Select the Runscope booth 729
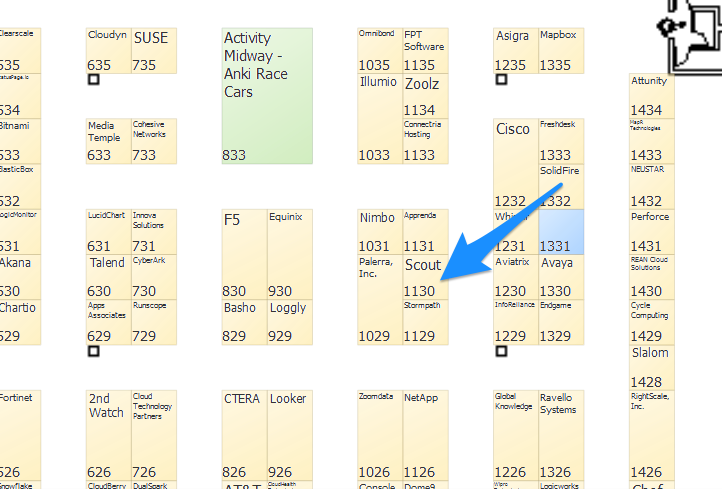The height and width of the screenshot is (489, 722). click(154, 322)
